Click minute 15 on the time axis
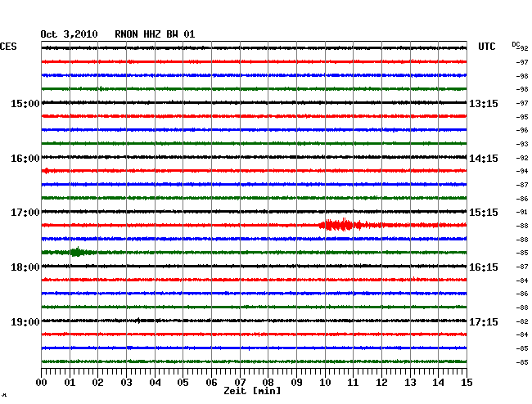The height and width of the screenshot is (404, 532). [x=467, y=383]
